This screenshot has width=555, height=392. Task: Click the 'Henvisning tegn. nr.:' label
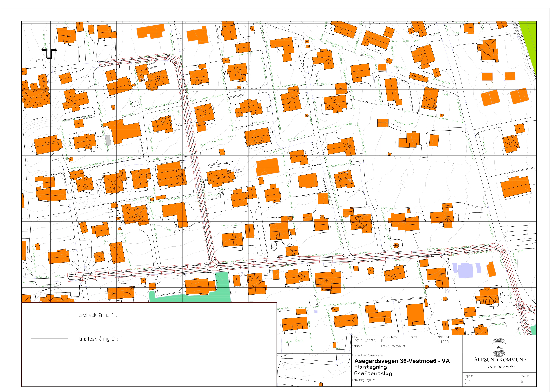pos(364,380)
